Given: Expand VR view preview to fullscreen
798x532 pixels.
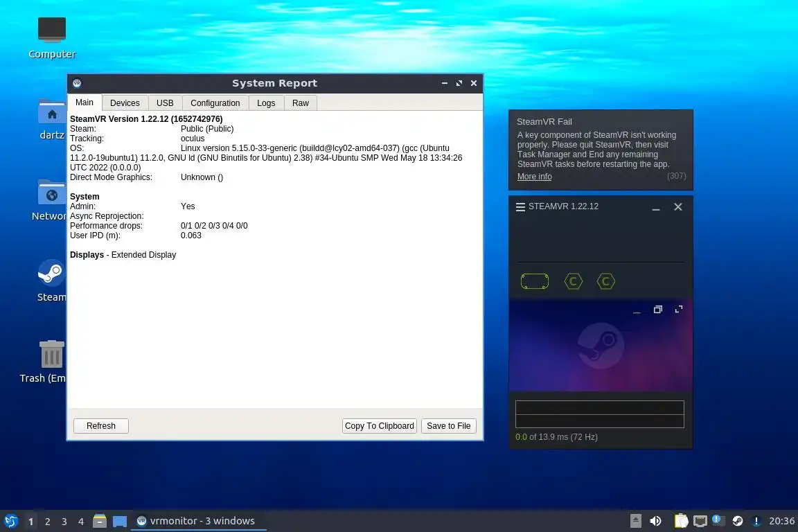Looking at the screenshot, I should tap(678, 310).
